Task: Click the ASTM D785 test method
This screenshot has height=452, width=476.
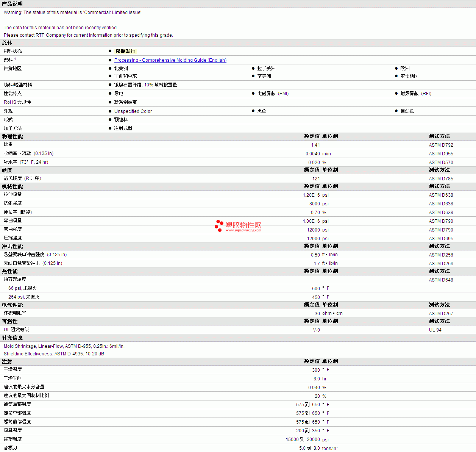Action: tap(441, 179)
